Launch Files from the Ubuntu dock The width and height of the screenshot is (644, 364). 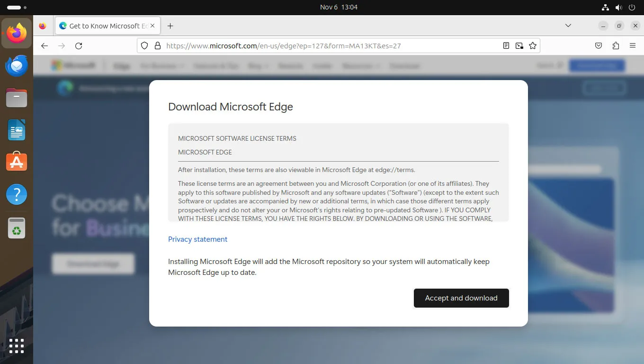coord(16,98)
